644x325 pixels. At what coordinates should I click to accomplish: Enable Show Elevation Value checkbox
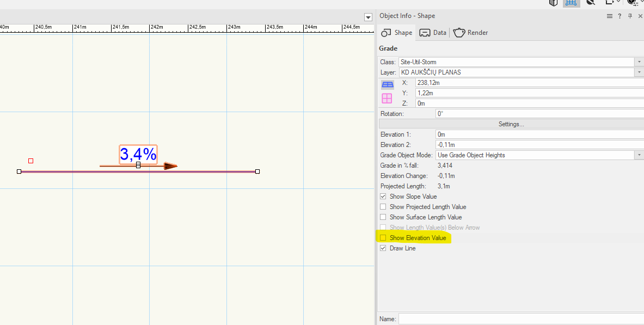pyautogui.click(x=383, y=238)
